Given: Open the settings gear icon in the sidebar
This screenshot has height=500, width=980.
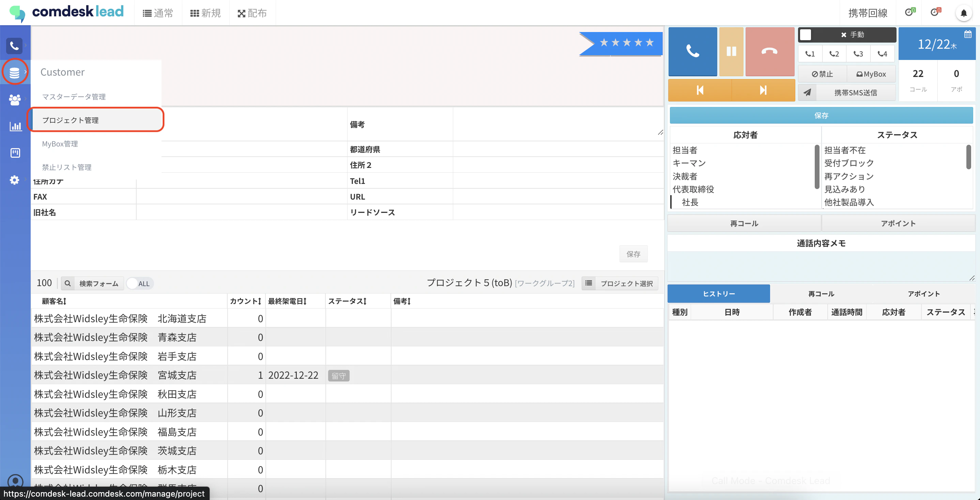Looking at the screenshot, I should 14,180.
